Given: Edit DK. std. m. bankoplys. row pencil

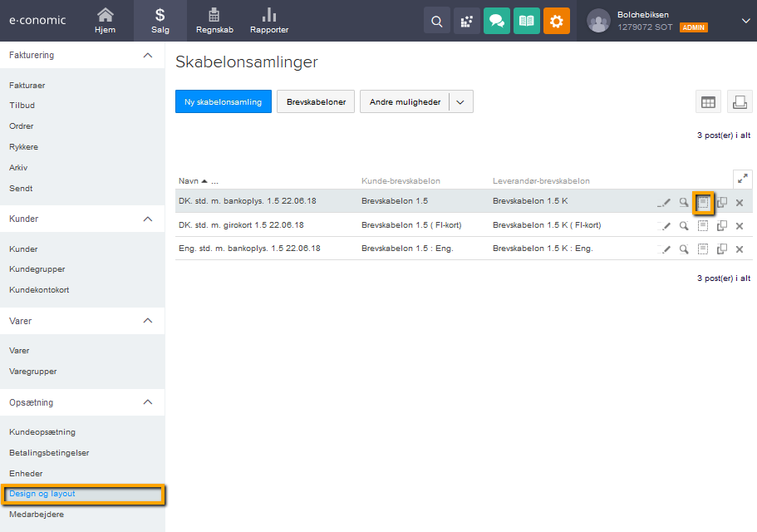Looking at the screenshot, I should click(x=664, y=202).
